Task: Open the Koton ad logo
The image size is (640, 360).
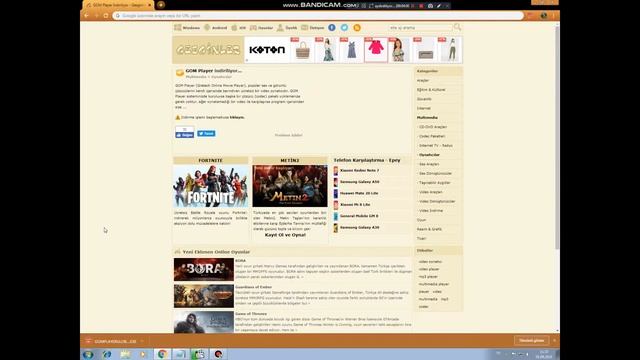Action: [267, 50]
